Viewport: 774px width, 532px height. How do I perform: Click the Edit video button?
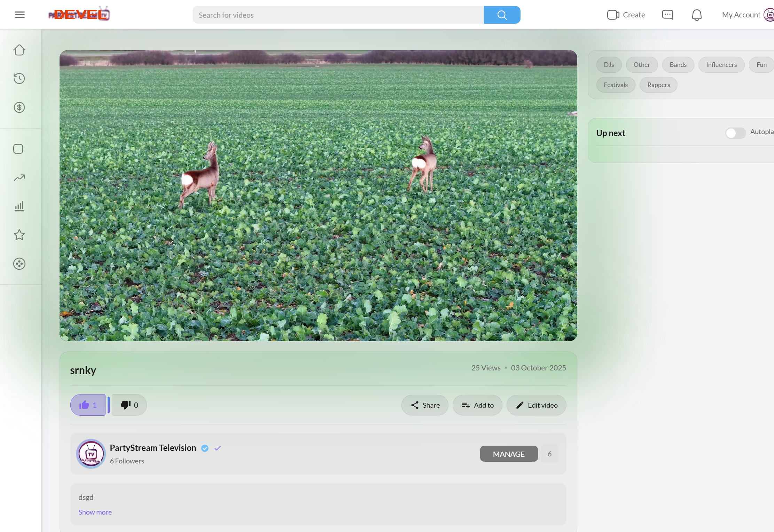click(536, 405)
